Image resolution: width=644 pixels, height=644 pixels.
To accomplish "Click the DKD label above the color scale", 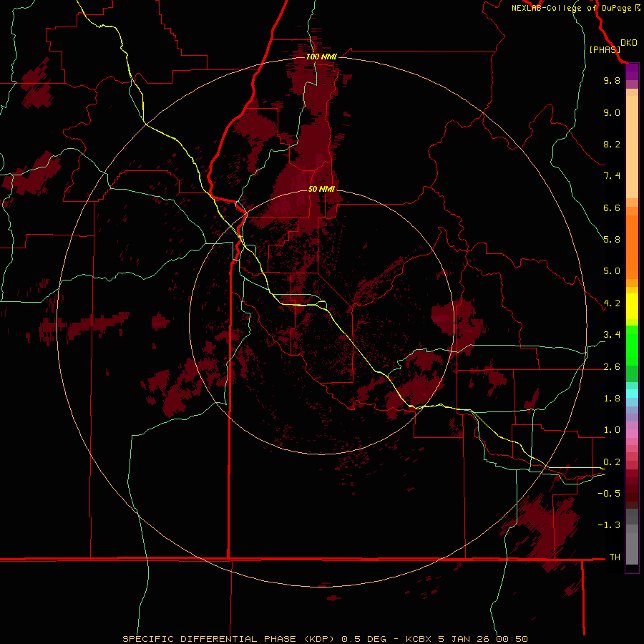I will pyautogui.click(x=629, y=43).
